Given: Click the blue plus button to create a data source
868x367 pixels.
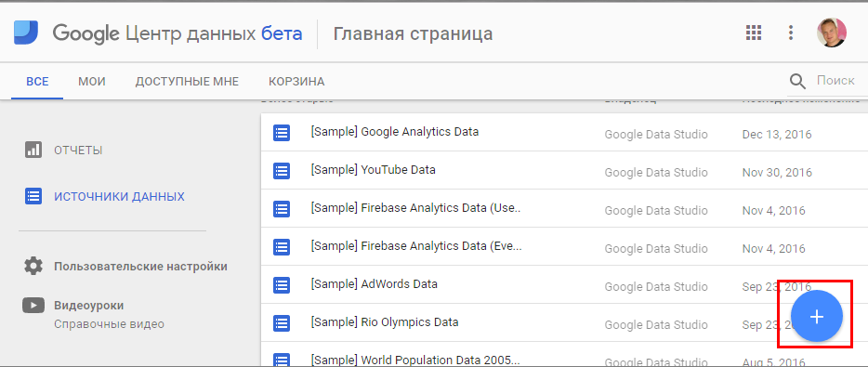Looking at the screenshot, I should (817, 316).
